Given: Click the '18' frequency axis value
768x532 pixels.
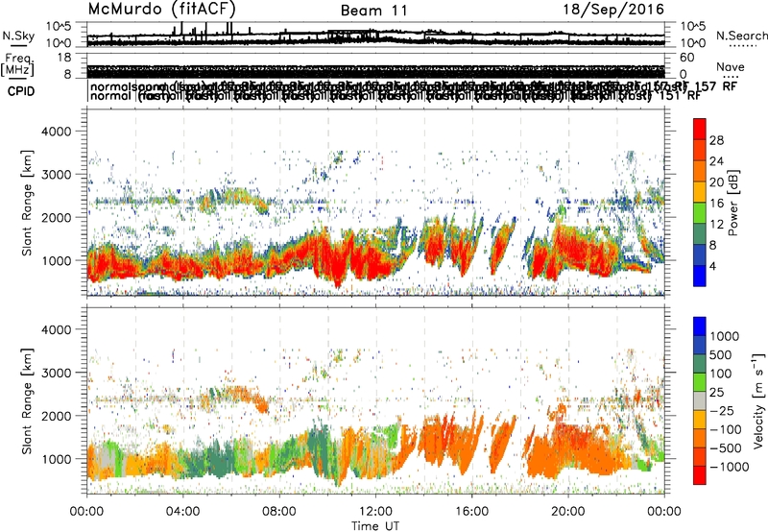Looking at the screenshot, I should pyautogui.click(x=63, y=58).
